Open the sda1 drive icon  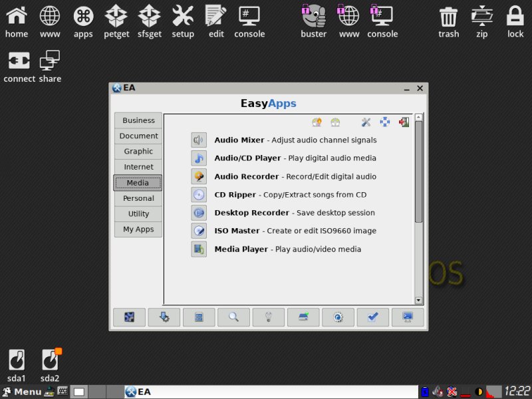tap(16, 359)
